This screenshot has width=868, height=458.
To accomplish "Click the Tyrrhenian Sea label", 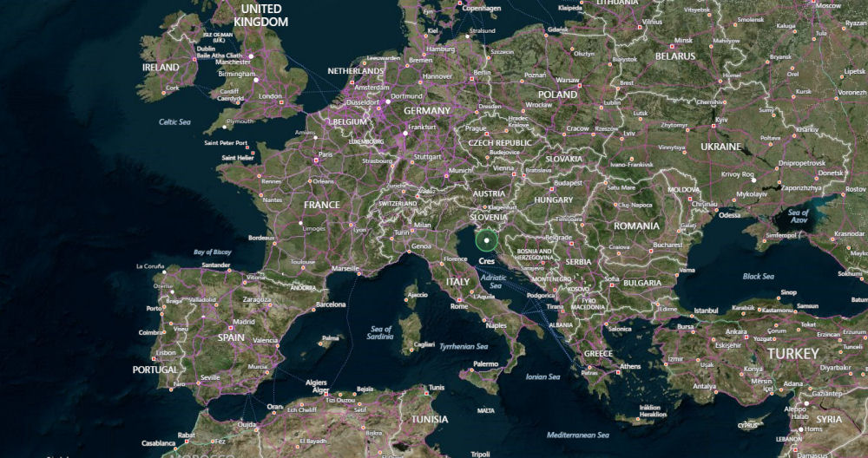I will coord(464,345).
